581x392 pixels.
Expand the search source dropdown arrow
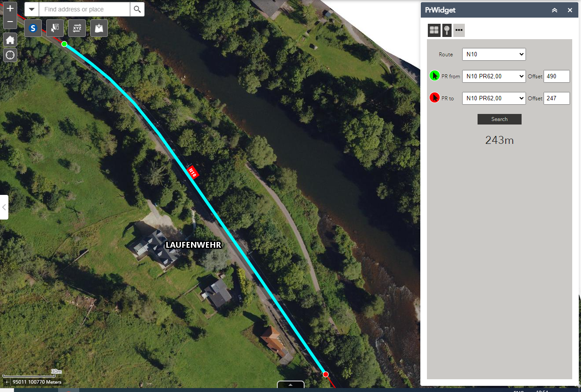pyautogui.click(x=32, y=9)
